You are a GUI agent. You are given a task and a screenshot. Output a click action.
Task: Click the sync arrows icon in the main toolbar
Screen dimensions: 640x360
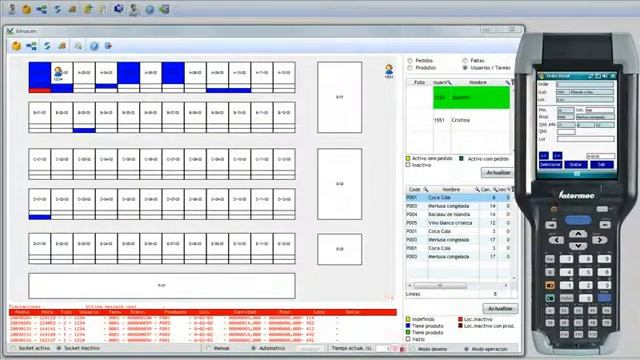(x=57, y=9)
